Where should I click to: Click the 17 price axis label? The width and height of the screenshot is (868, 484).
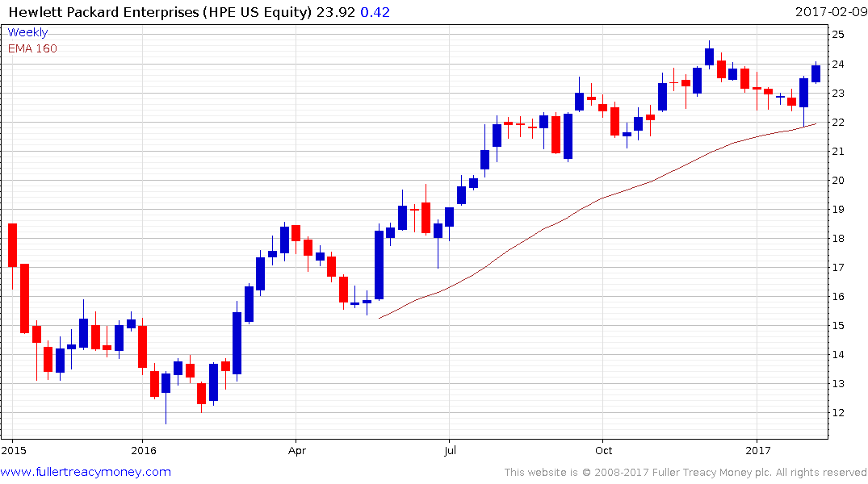[837, 267]
